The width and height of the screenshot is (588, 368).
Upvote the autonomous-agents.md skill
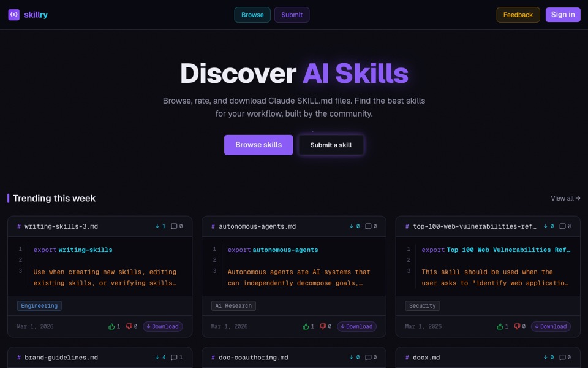pos(306,326)
